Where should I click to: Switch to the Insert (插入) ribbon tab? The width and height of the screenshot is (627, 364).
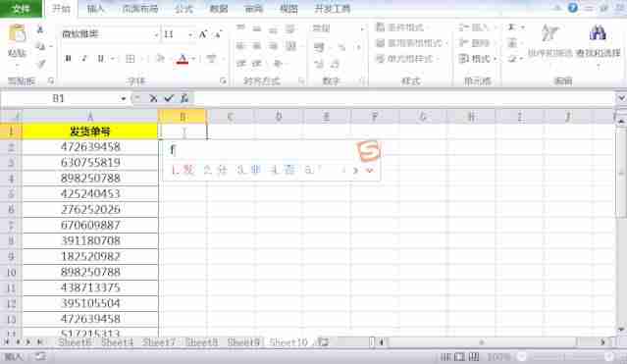(96, 9)
